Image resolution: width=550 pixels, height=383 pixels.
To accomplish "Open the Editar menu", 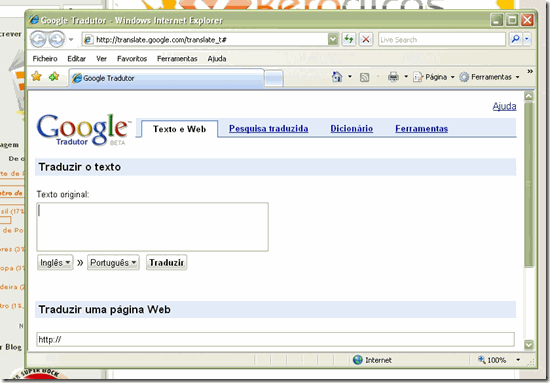I will point(76,59).
